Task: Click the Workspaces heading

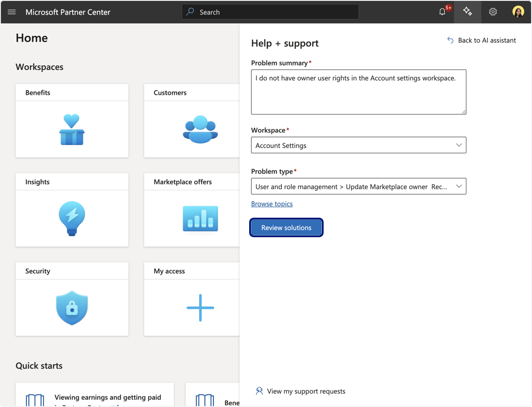Action: (39, 67)
